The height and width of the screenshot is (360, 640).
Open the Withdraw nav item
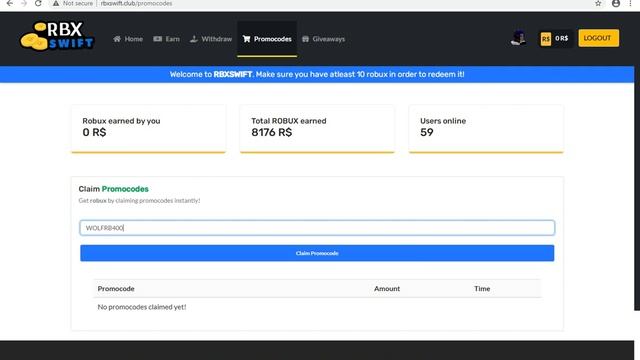pos(211,39)
